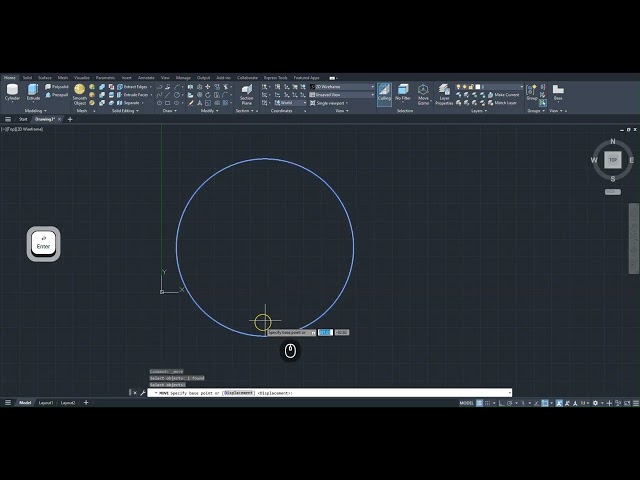Click the Move Gizmo icon
This screenshot has height=480, width=640.
click(x=423, y=94)
